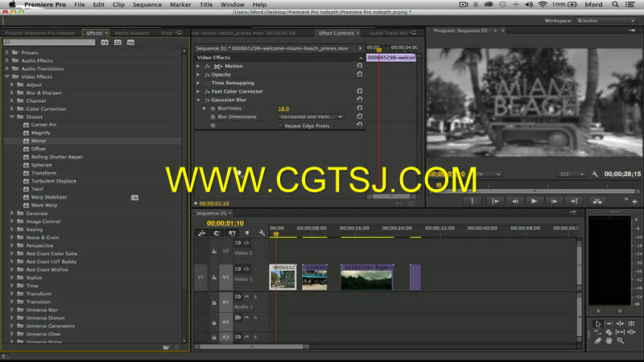Select the Hand tool
The image size is (644, 362).
[x=609, y=340]
